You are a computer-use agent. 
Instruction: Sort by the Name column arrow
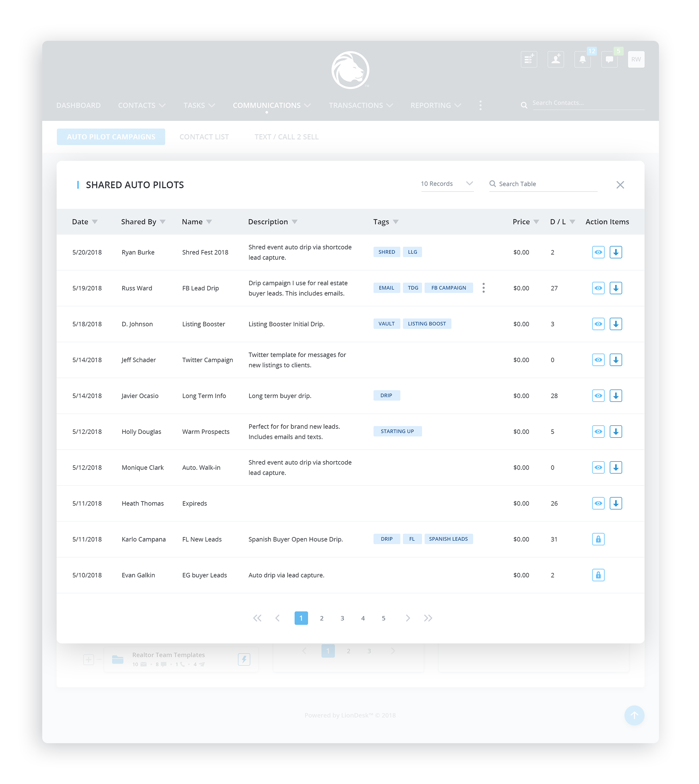tap(209, 222)
